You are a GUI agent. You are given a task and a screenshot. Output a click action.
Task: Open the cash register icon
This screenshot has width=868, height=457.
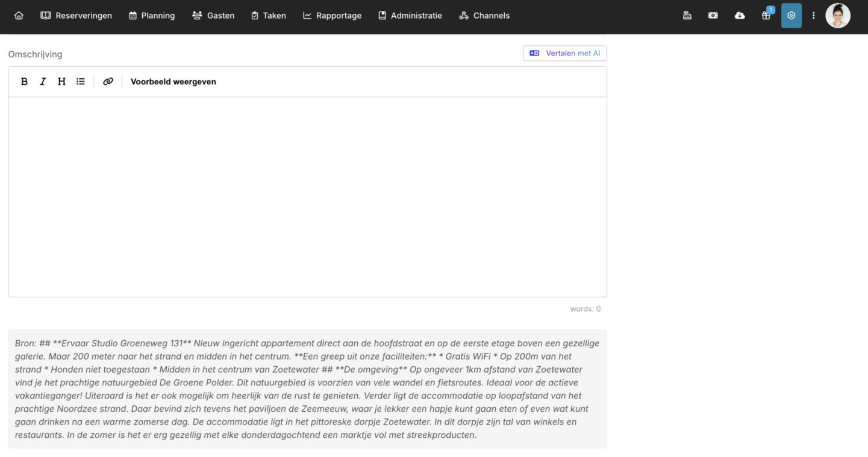click(x=687, y=16)
